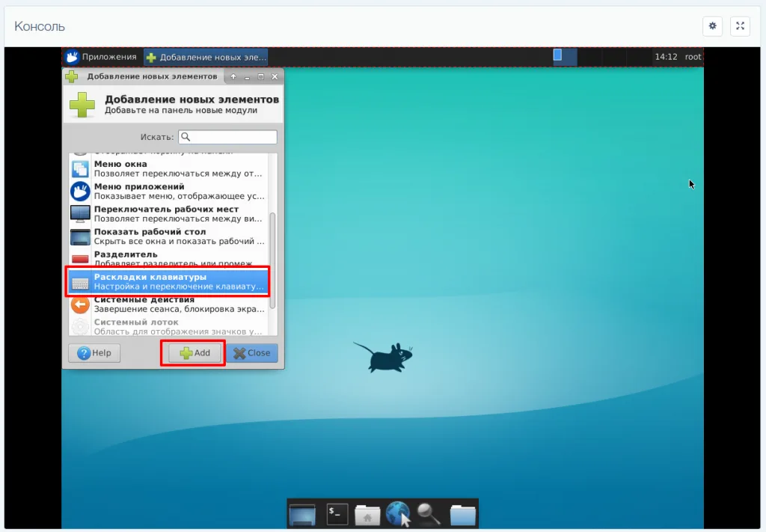This screenshot has height=532, width=766.
Task: Click the Меню приложений mouse icon
Action: tap(80, 192)
